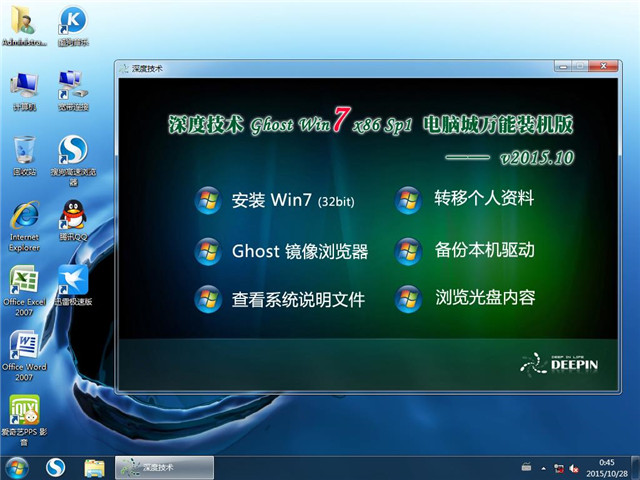Click the 深度技术 window title bar icon

(124, 68)
